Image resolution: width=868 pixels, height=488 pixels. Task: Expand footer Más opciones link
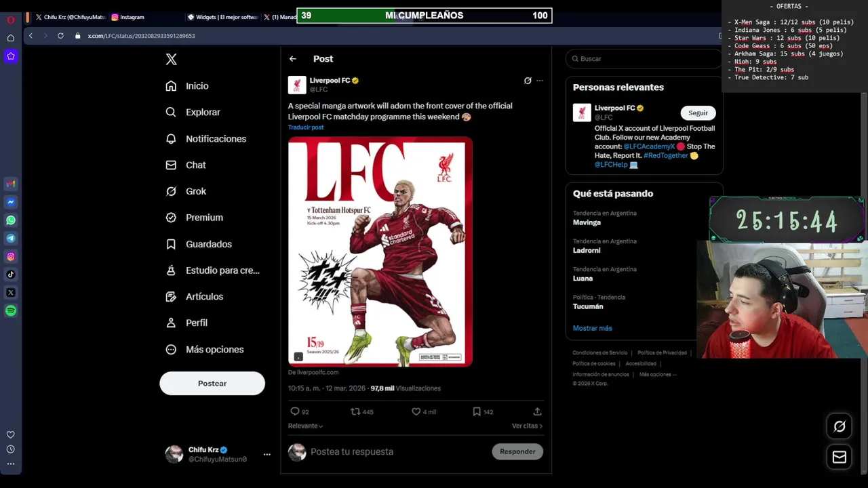(x=657, y=375)
